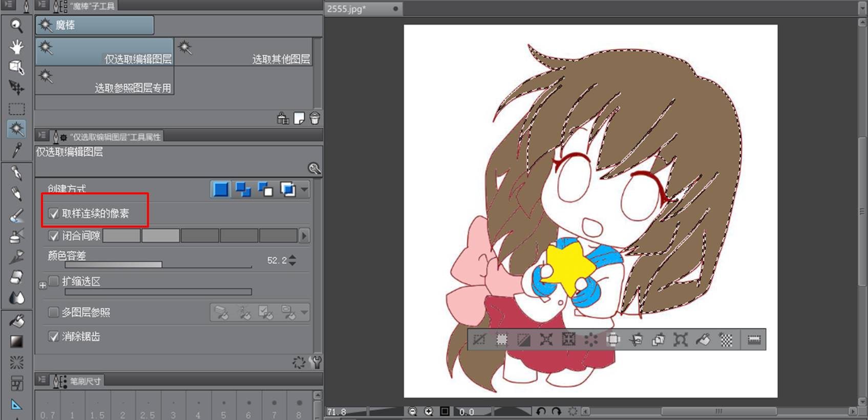Select the Fill bucket tool

click(x=16, y=321)
